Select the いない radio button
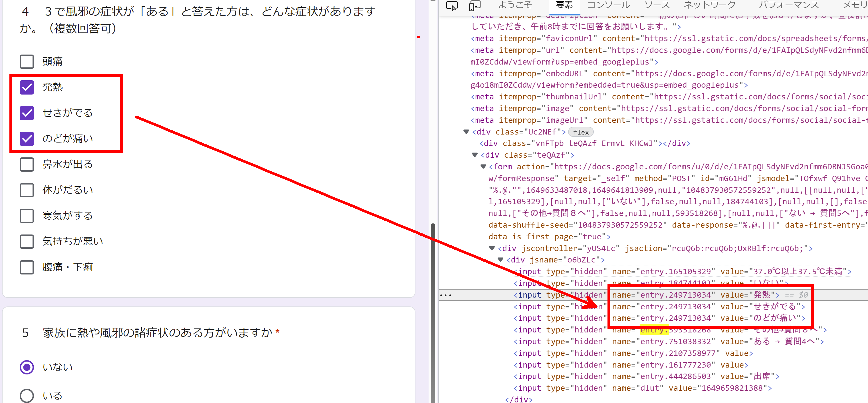The width and height of the screenshot is (868, 403). point(27,367)
